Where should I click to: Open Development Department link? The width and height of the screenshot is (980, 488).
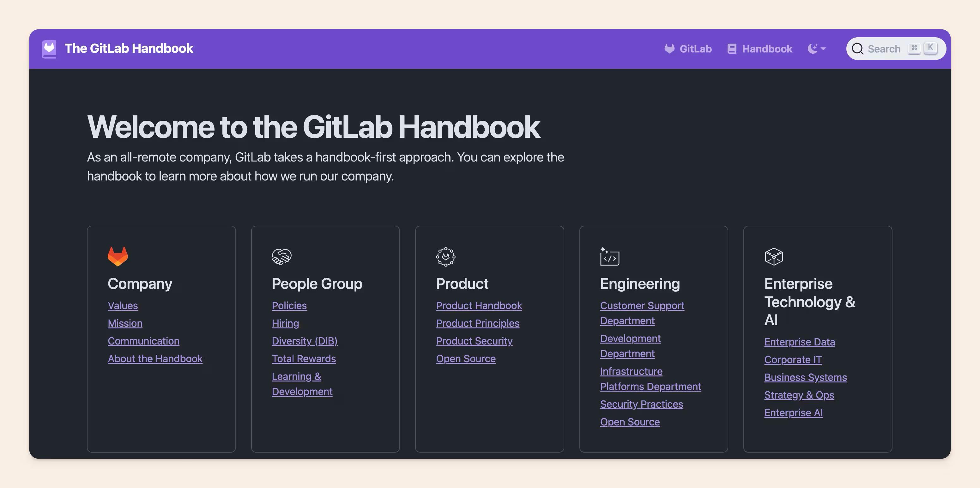click(630, 346)
